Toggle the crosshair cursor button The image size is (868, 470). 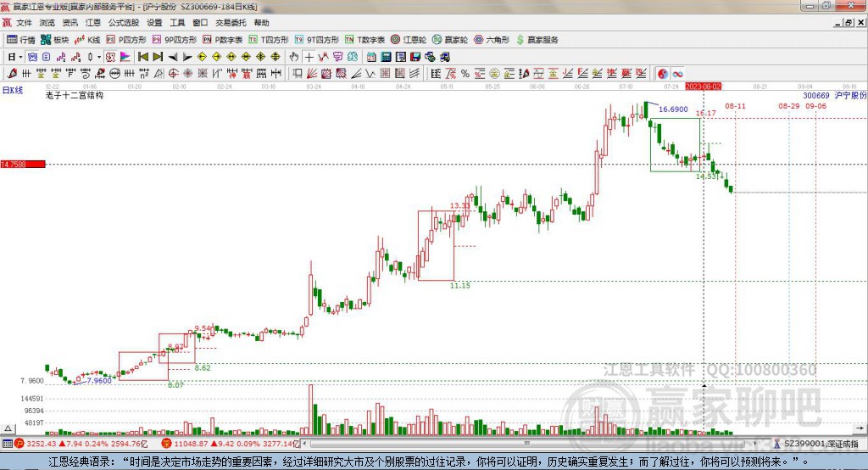[x=309, y=57]
